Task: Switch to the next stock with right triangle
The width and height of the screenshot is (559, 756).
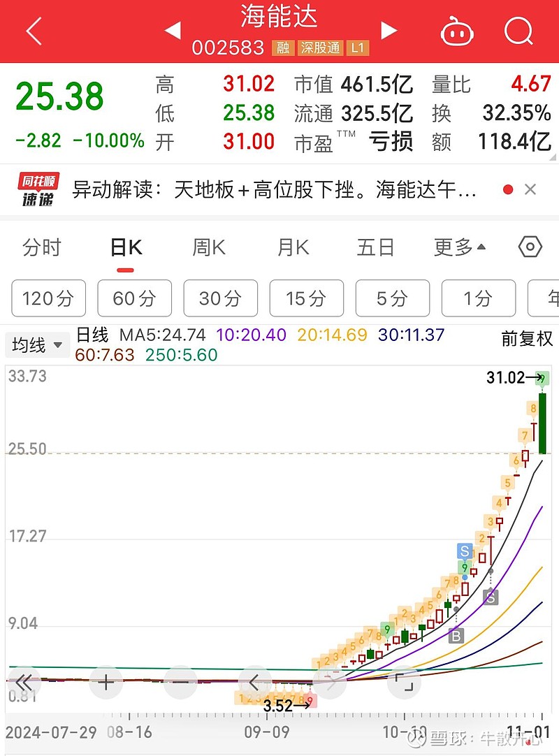Action: (389, 30)
